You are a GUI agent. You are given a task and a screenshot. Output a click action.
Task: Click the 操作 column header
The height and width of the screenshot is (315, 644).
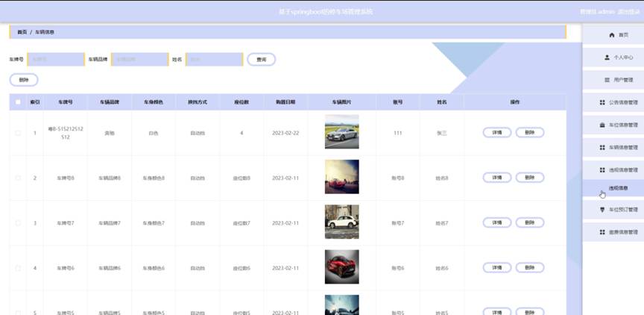coord(515,102)
